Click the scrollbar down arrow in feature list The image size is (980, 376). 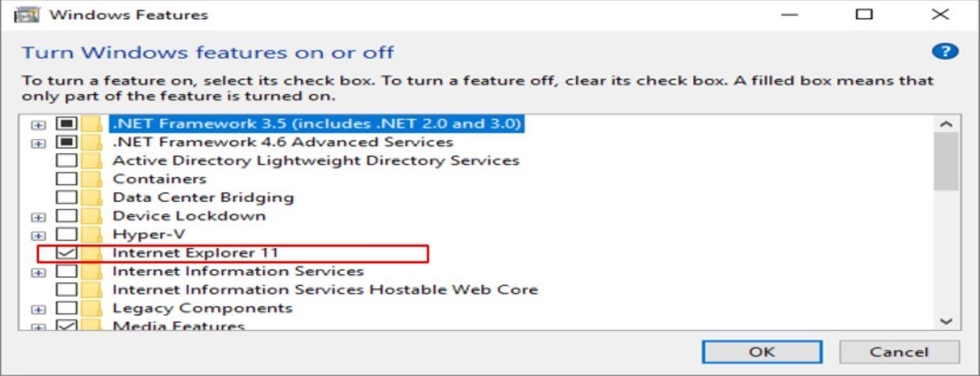coord(945,321)
